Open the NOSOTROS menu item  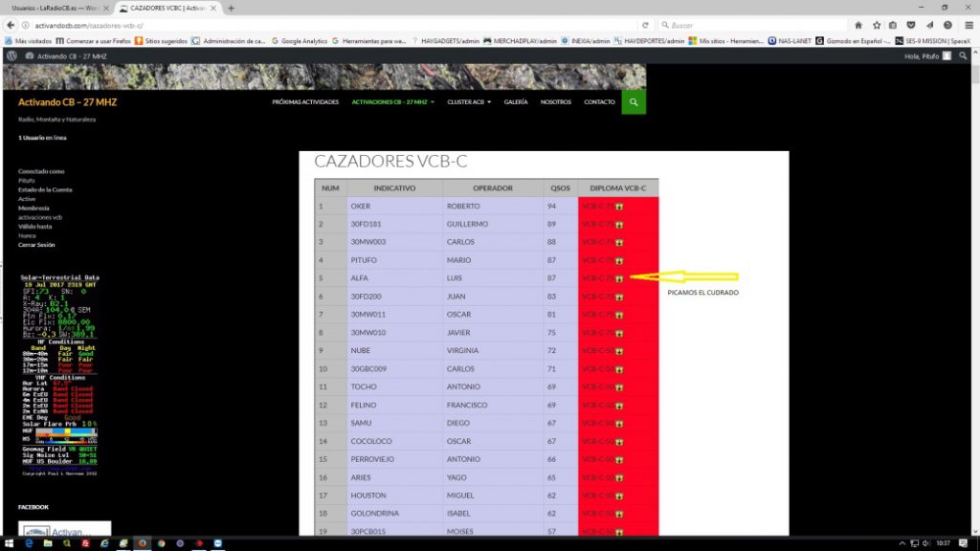(556, 101)
